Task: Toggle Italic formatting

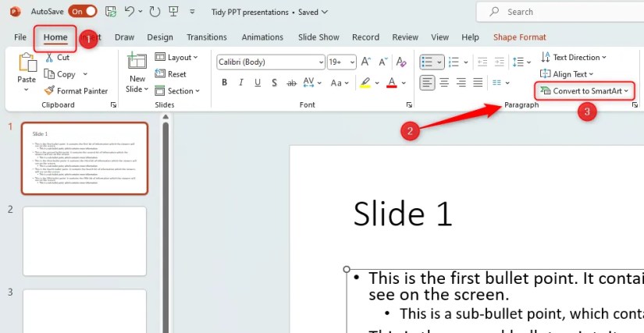Action: click(241, 83)
